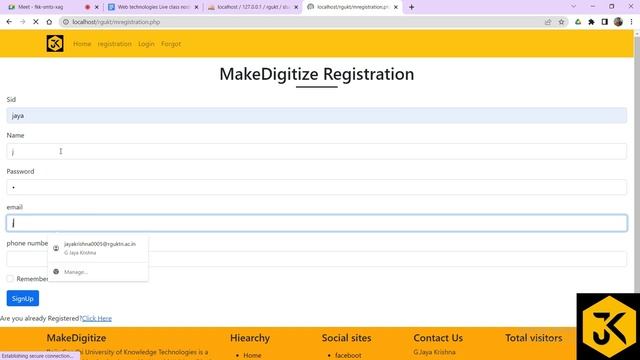Click the site info icon in address bar
This screenshot has width=640, height=360.
click(x=66, y=22)
